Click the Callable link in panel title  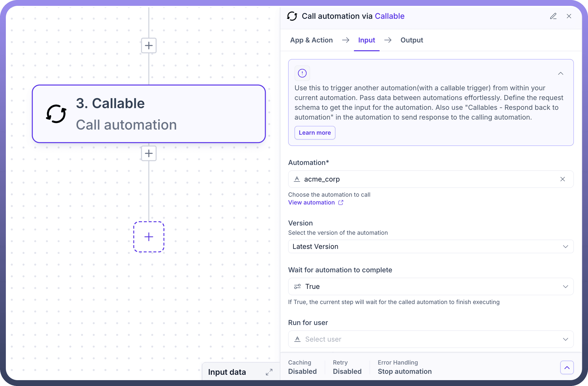[x=389, y=16]
